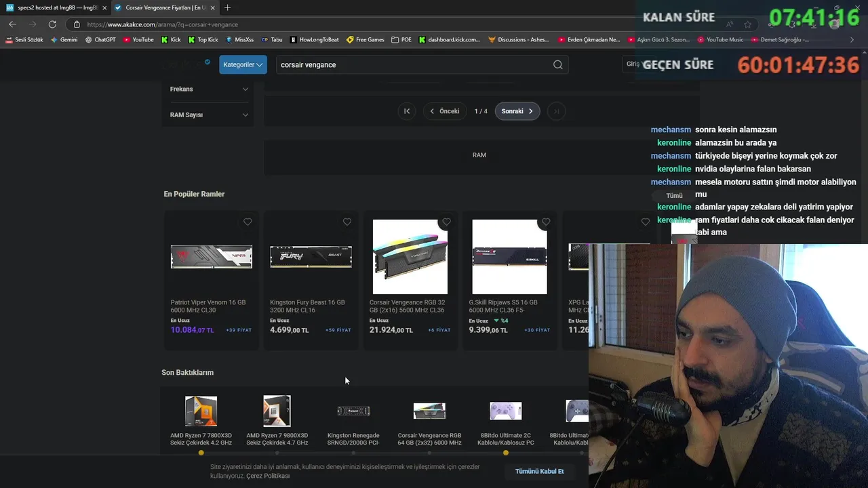Open the Evden Çıkmadan Ne... bookmark
The height and width of the screenshot is (488, 868).
click(x=589, y=39)
